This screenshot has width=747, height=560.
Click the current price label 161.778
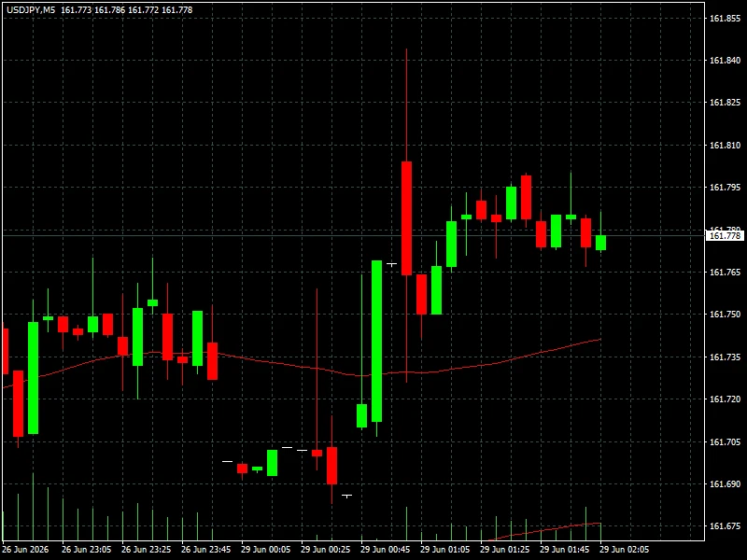click(x=725, y=236)
